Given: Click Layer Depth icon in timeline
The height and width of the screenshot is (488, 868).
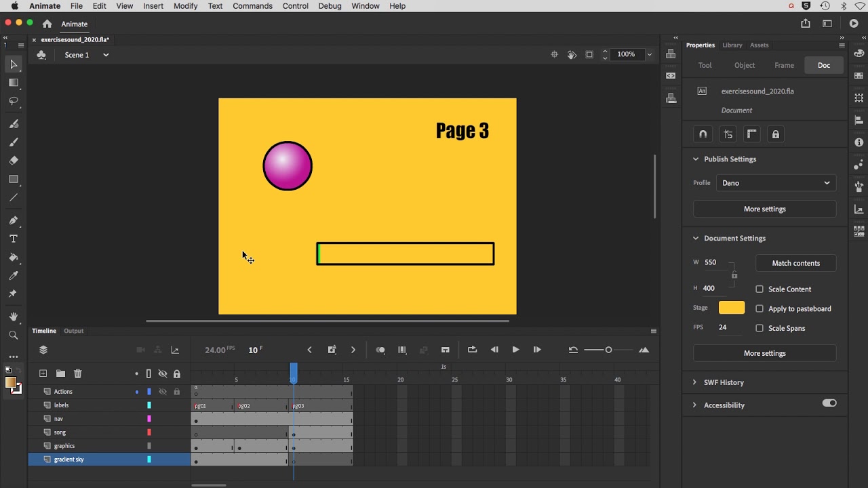Looking at the screenshot, I should point(175,350).
